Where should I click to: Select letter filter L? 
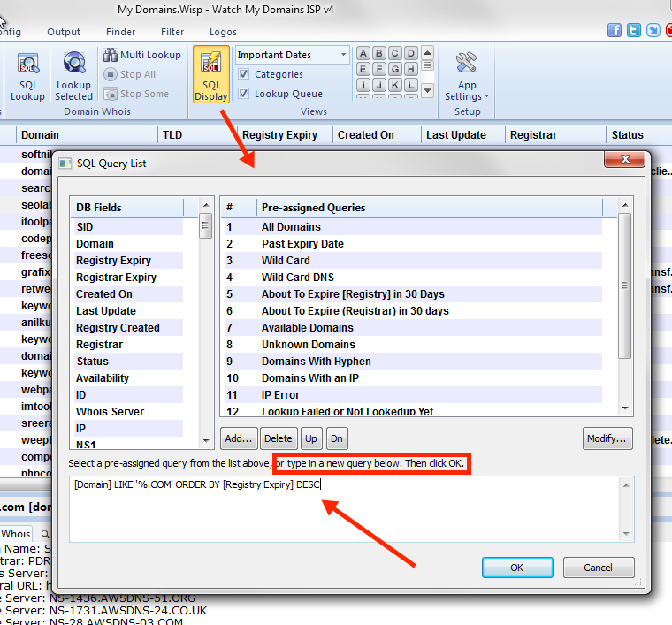410,85
